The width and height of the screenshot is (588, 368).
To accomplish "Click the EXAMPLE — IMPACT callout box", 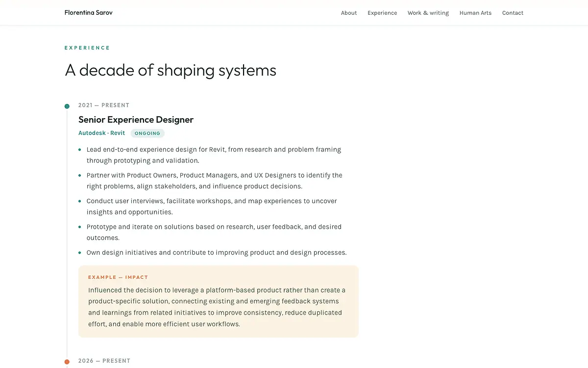I will click(219, 301).
